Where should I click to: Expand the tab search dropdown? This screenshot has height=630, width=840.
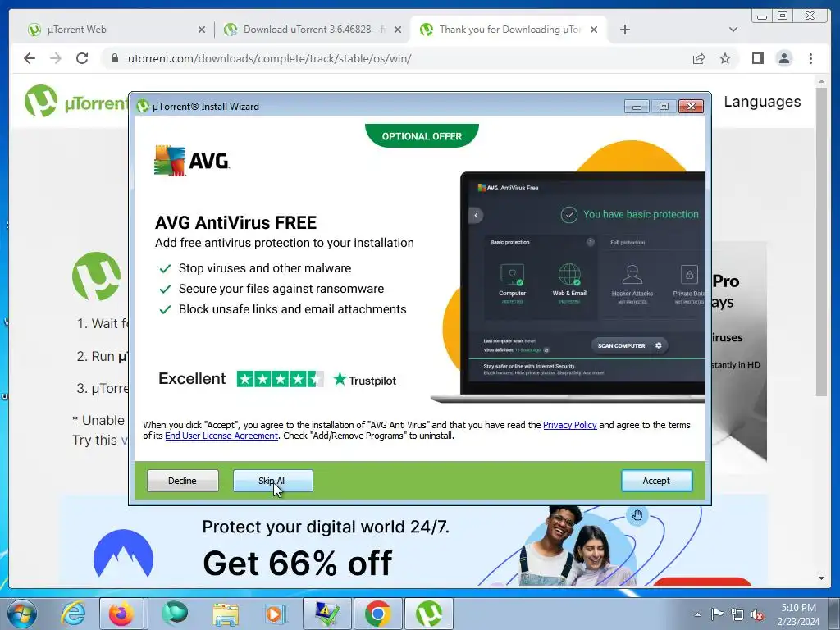[733, 30]
